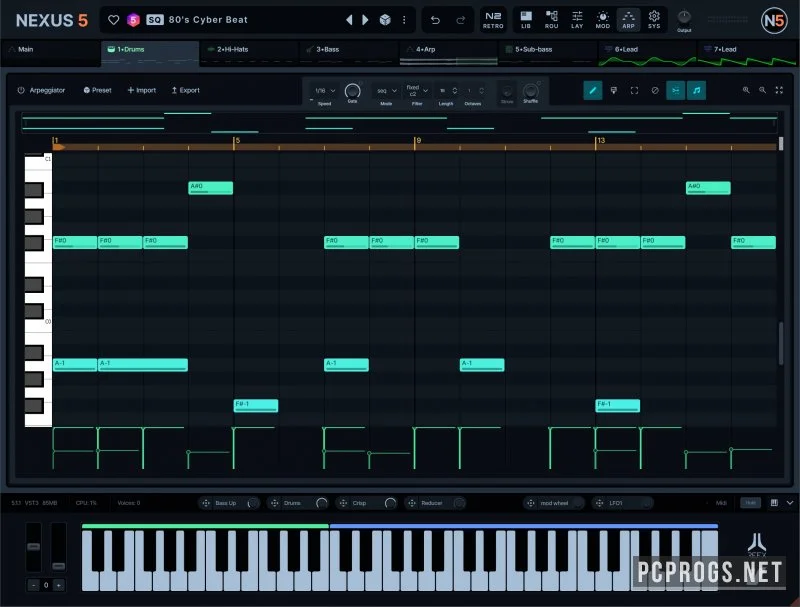
Task: Click the Gate knob
Action: click(x=353, y=91)
